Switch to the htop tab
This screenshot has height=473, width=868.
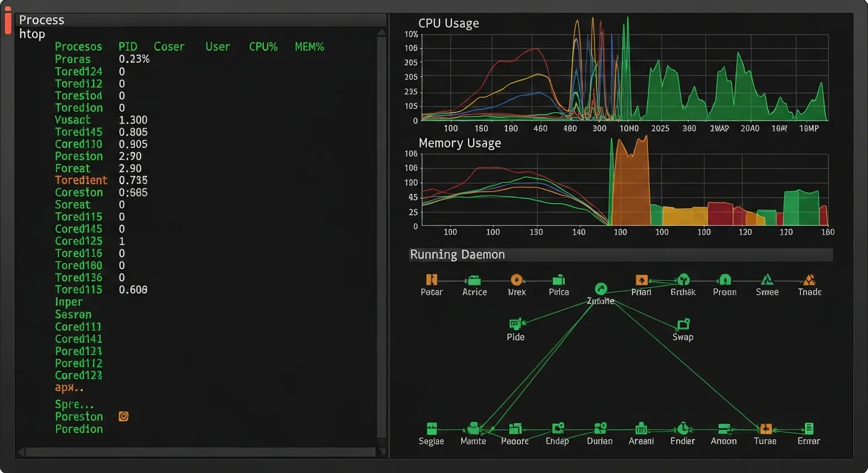(x=31, y=34)
